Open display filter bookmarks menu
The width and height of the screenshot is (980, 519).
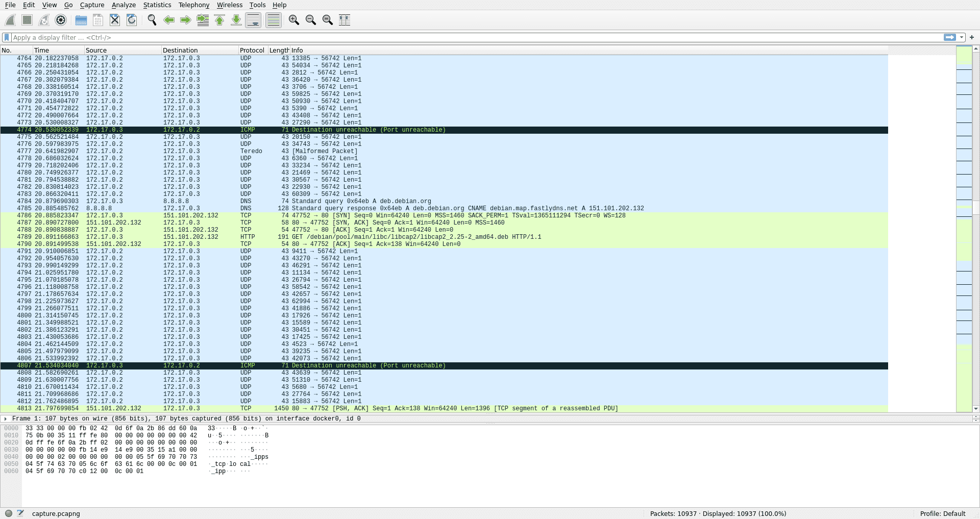pos(7,37)
